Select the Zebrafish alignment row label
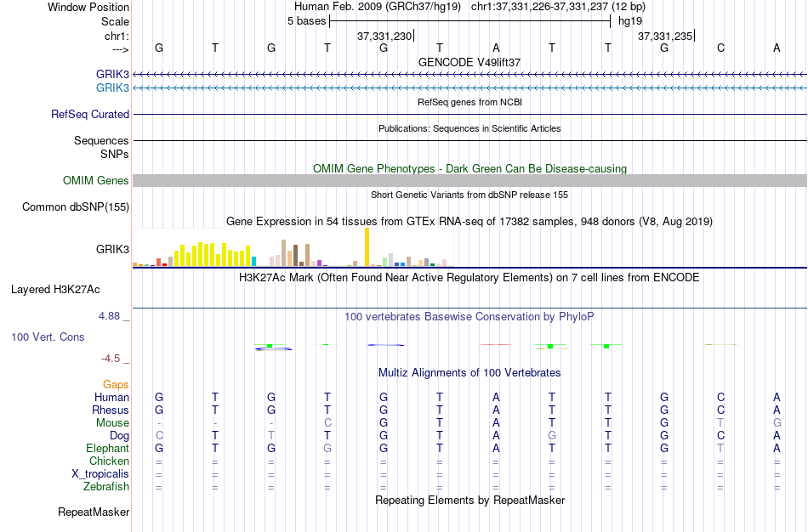Image resolution: width=808 pixels, height=532 pixels. [106, 486]
